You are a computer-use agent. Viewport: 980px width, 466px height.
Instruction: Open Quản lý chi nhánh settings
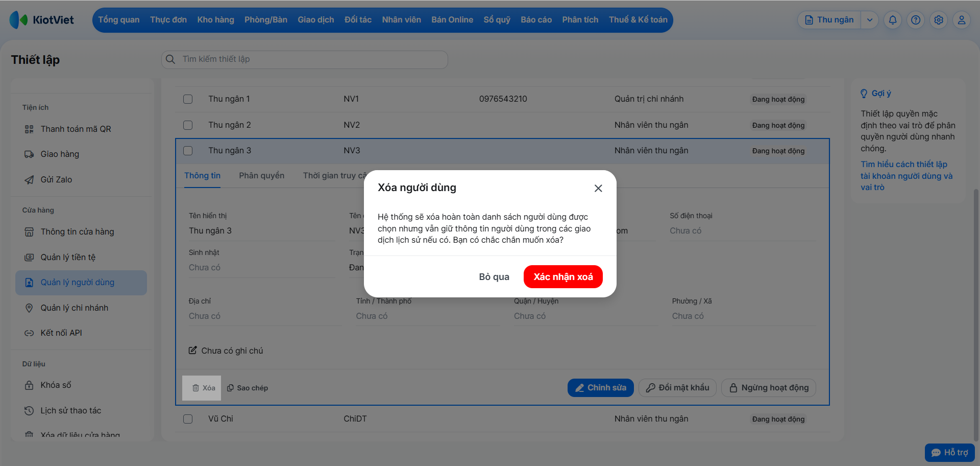tap(75, 308)
